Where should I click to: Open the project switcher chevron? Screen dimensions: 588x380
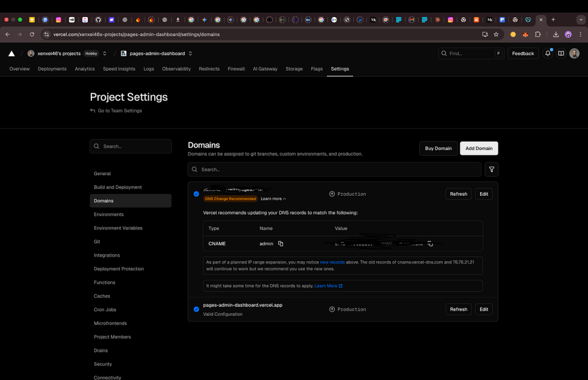coord(191,53)
